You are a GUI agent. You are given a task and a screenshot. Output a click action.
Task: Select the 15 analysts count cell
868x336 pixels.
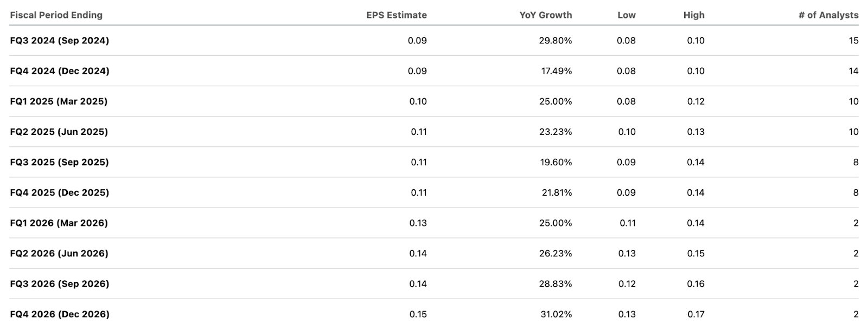coord(853,41)
